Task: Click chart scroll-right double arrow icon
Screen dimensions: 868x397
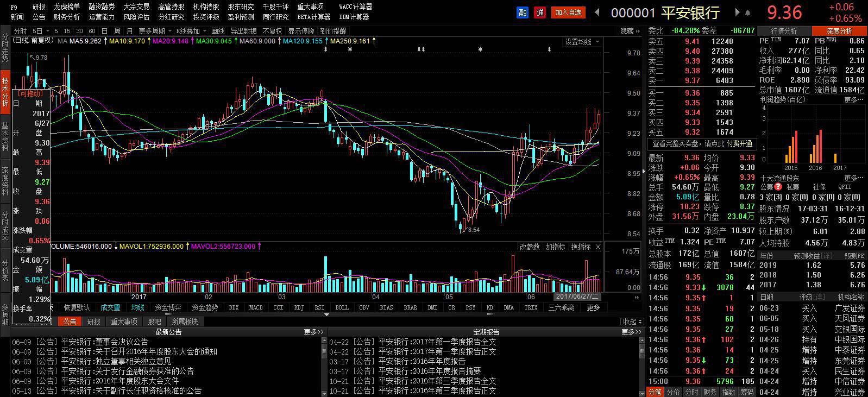Action: [637, 298]
